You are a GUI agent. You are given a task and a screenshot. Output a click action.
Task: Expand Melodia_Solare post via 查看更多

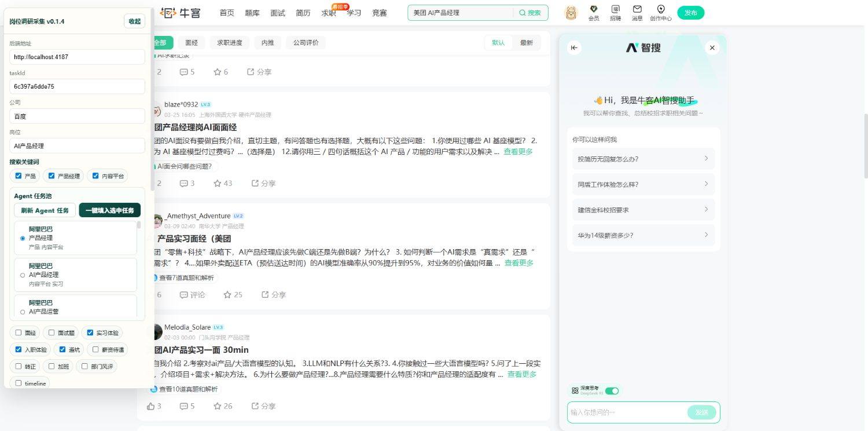click(x=522, y=374)
